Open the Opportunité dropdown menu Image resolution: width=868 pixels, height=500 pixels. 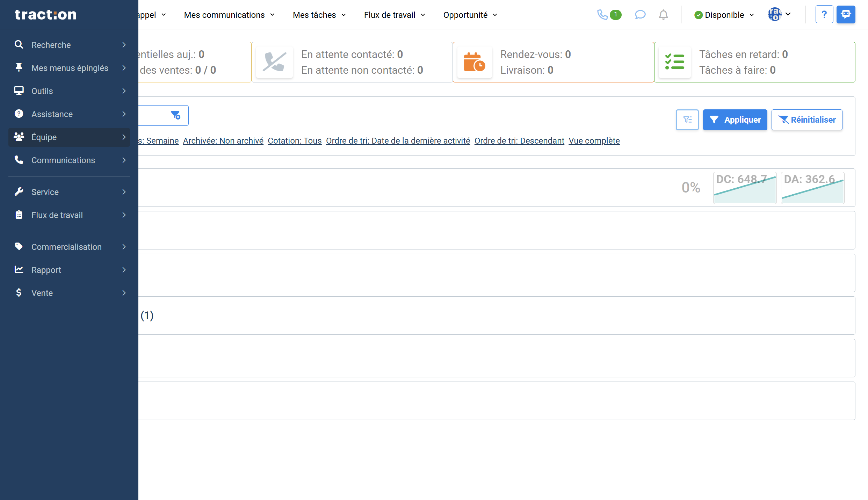point(470,15)
